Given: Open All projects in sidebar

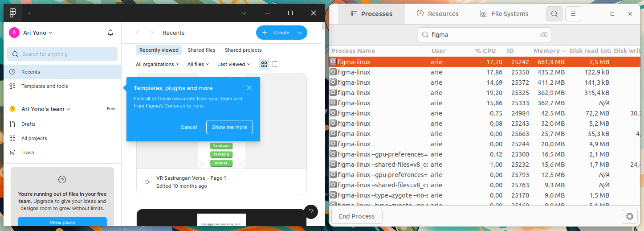Looking at the screenshot, I should coord(62,138).
